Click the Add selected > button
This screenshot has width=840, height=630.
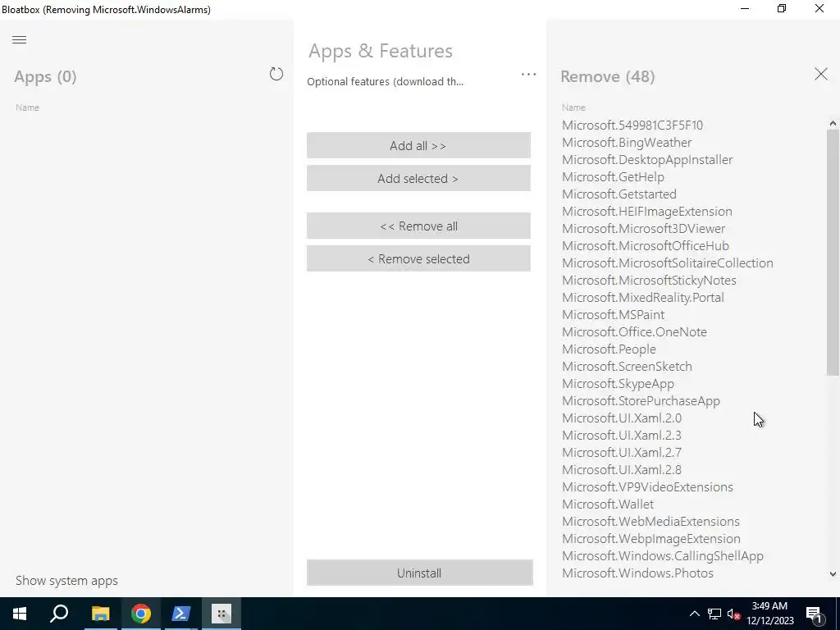pyautogui.click(x=418, y=178)
